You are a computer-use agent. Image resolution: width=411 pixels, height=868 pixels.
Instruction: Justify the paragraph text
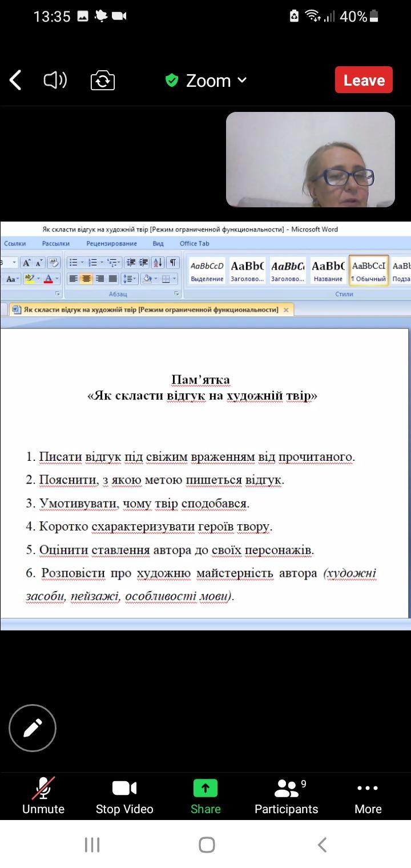[x=113, y=279]
